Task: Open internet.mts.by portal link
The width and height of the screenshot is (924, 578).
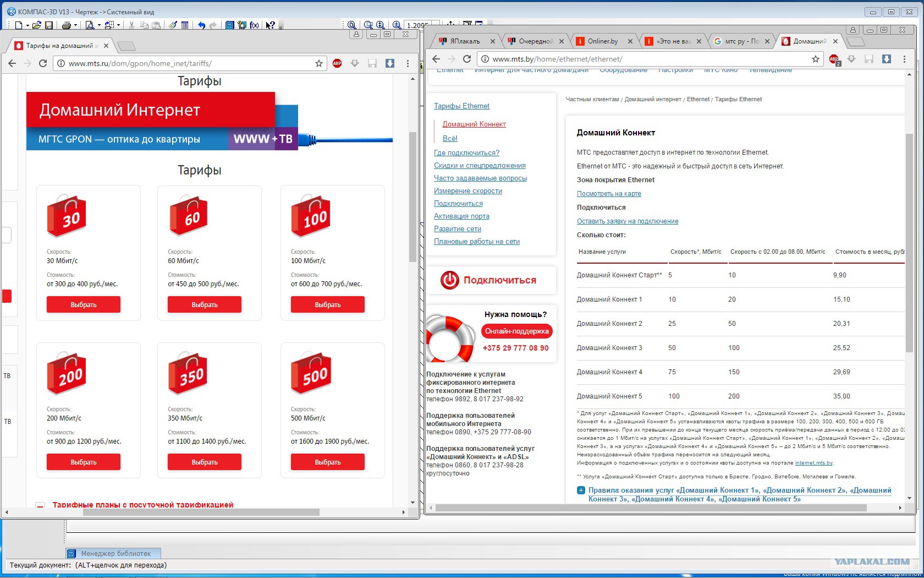Action: [814, 463]
